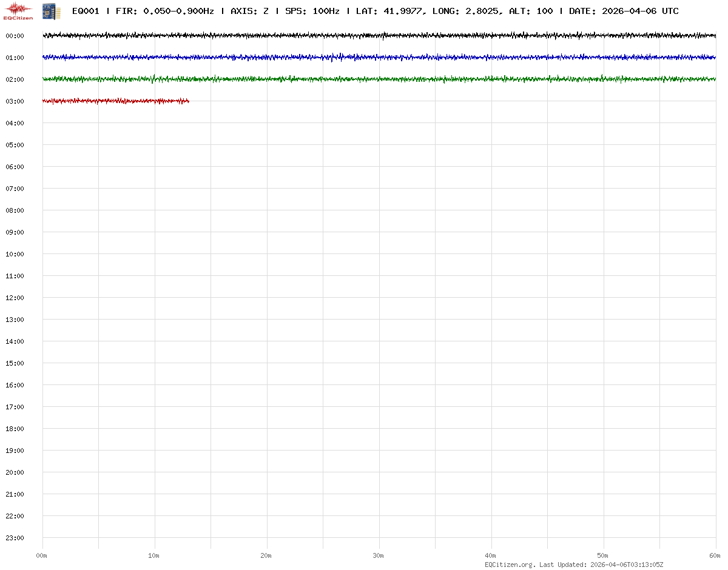This screenshot has width=728, height=570.
Task: Select the 23:00 hour label
Action: 15,538
